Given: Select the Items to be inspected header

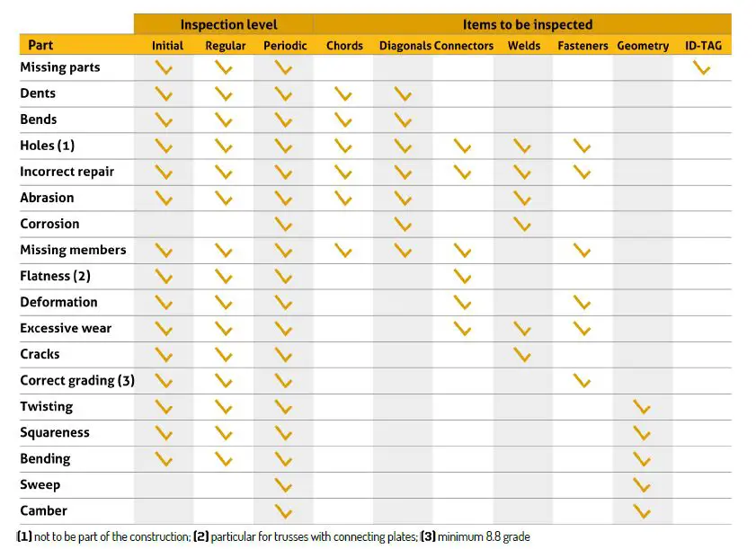Looking at the screenshot, I should [x=528, y=24].
